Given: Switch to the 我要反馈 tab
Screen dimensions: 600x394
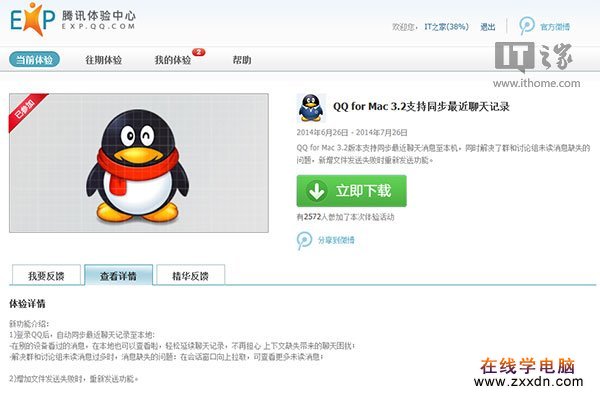Looking at the screenshot, I should 46,275.
